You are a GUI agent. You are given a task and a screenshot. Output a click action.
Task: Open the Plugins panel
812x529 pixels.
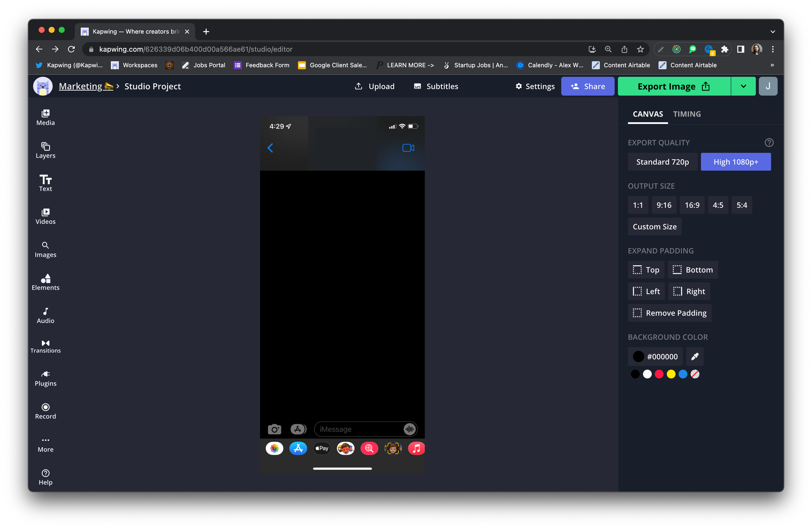(x=45, y=378)
